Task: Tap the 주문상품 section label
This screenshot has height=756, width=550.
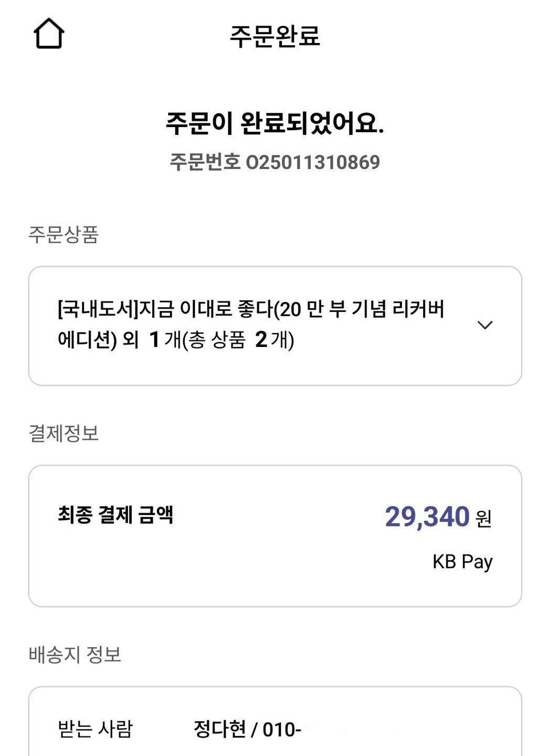Action: pyautogui.click(x=64, y=234)
